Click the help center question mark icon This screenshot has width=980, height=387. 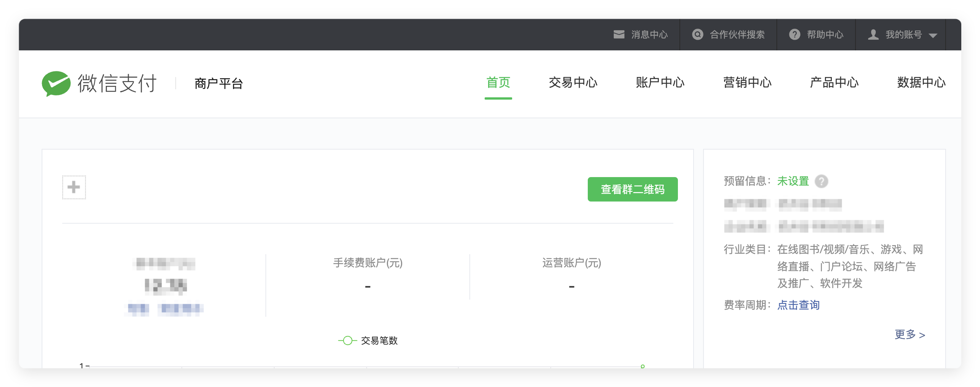794,35
